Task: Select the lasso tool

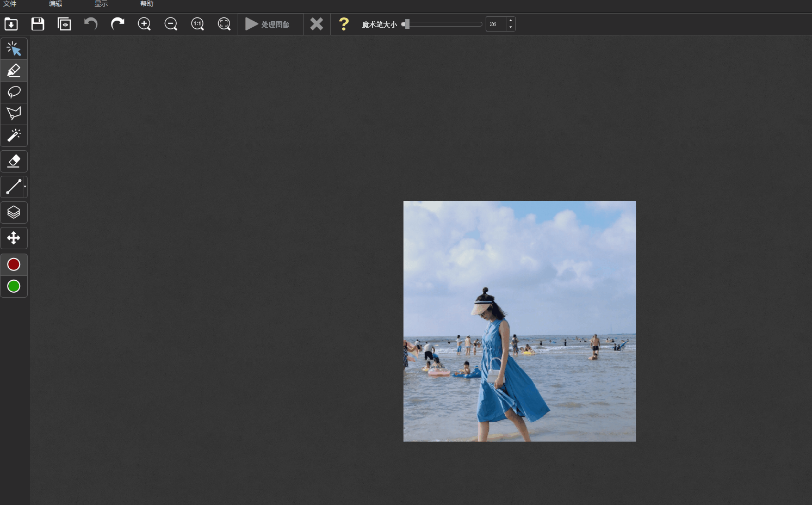Action: [14, 93]
